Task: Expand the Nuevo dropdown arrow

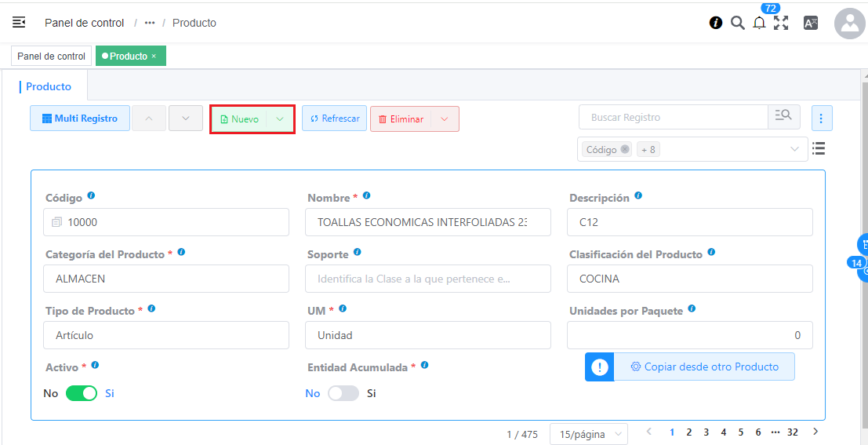Action: tap(280, 119)
